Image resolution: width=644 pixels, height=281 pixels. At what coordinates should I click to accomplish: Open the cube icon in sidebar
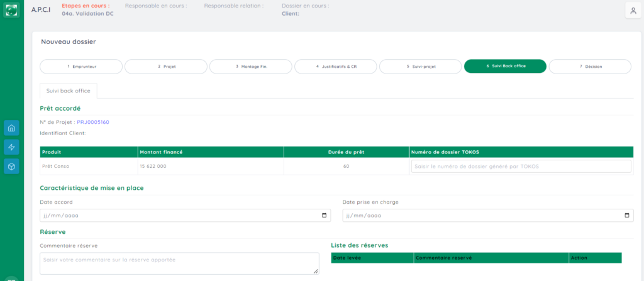coord(11,166)
